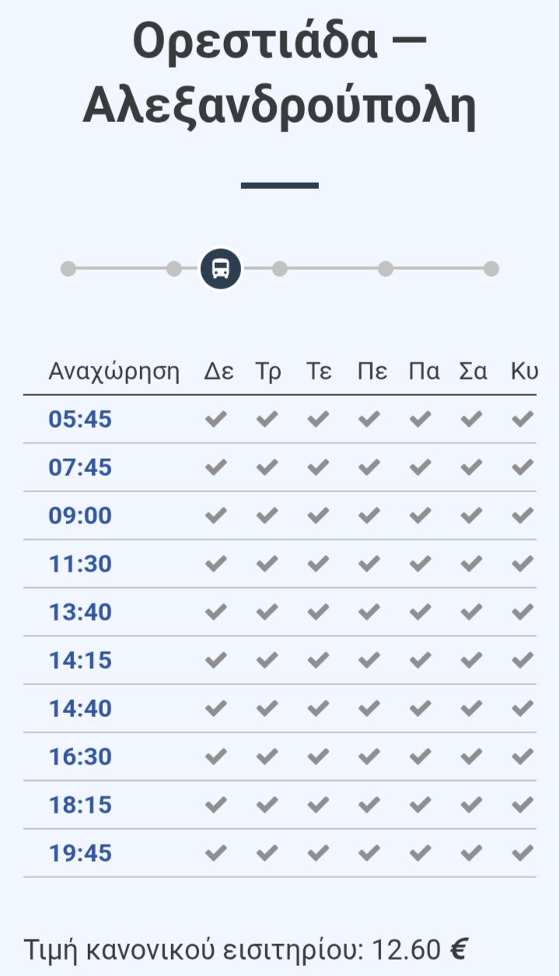The width and height of the screenshot is (560, 976).
Task: Click the Δε checkmark for 07:45
Action: [215, 467]
